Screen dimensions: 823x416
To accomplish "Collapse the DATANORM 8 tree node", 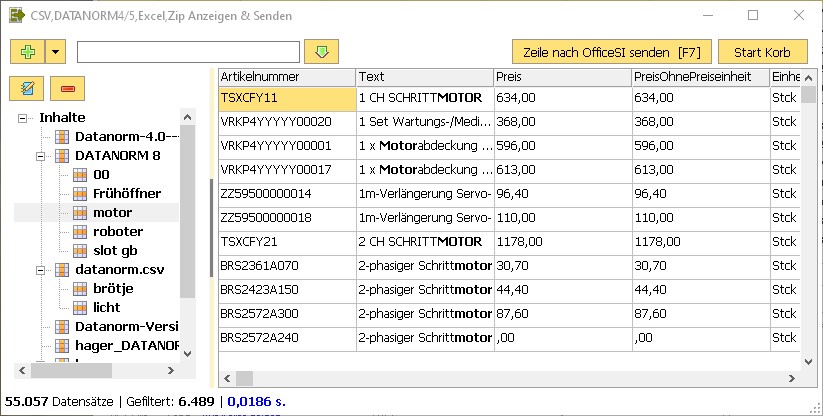I will point(41,156).
